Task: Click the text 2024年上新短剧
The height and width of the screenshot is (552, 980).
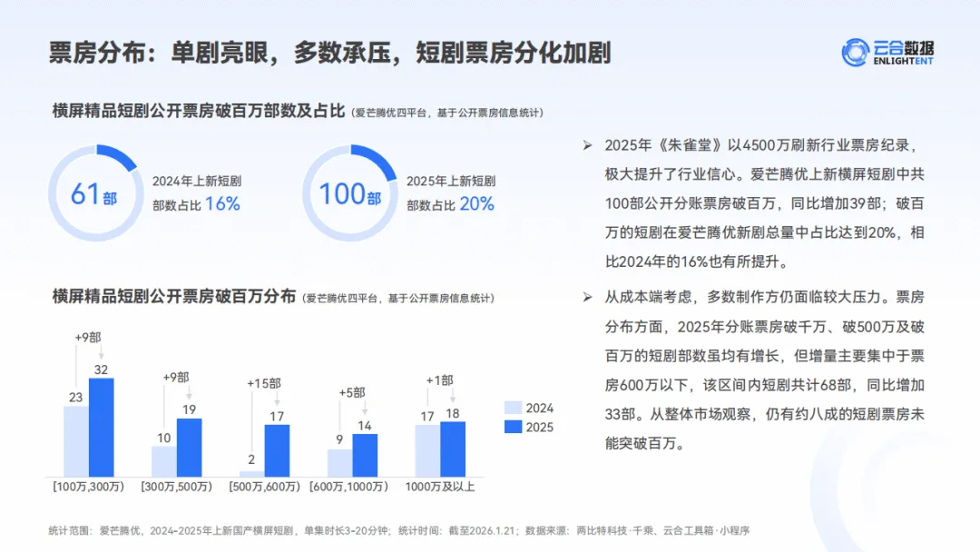Action: [x=197, y=182]
